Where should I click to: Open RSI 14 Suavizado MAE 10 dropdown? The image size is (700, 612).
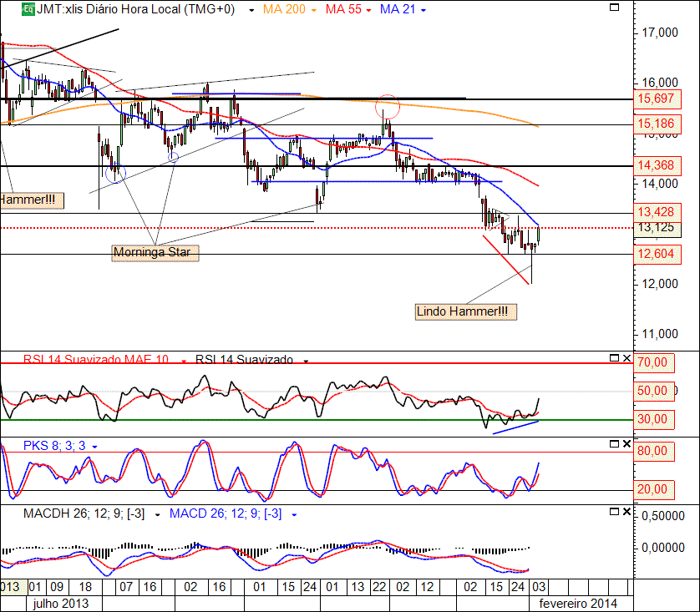click(184, 361)
